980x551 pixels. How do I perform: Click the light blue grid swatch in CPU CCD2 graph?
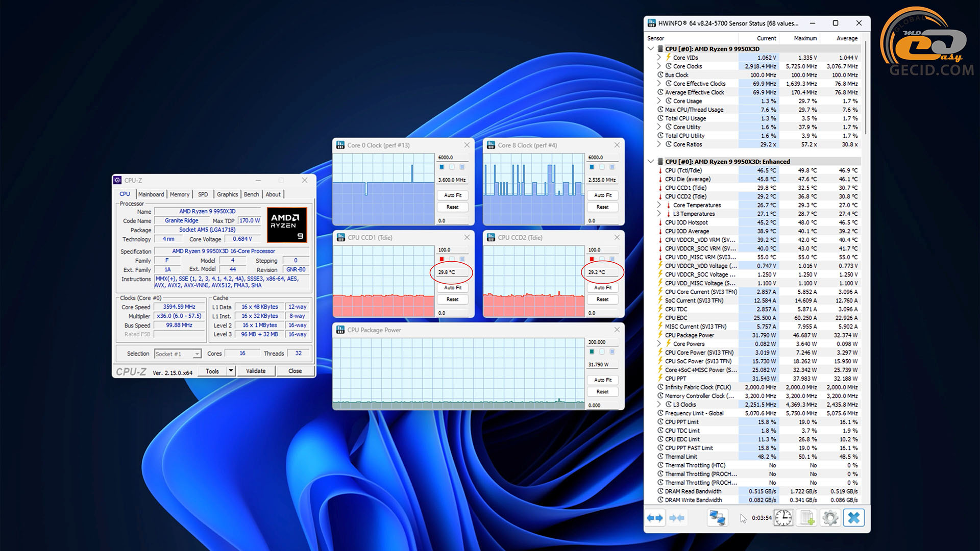coord(612,259)
